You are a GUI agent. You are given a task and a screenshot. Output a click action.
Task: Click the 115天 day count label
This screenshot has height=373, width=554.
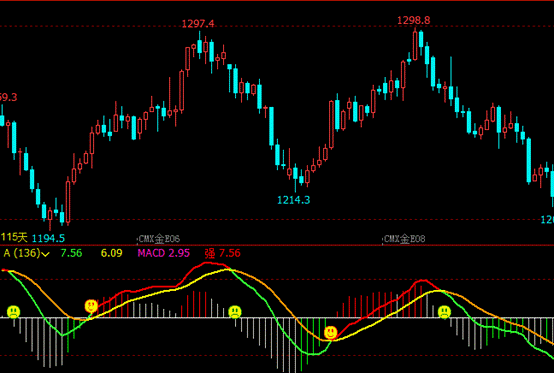[x=14, y=237]
